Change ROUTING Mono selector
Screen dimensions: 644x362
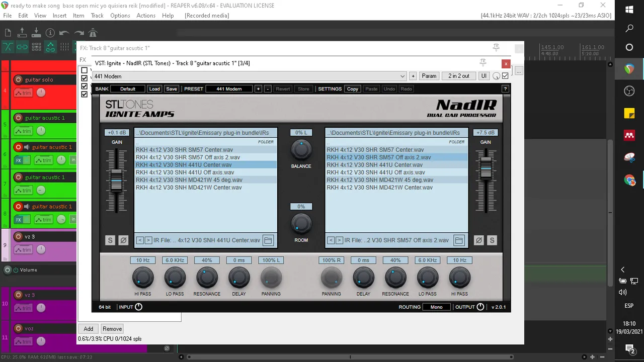pyautogui.click(x=436, y=307)
